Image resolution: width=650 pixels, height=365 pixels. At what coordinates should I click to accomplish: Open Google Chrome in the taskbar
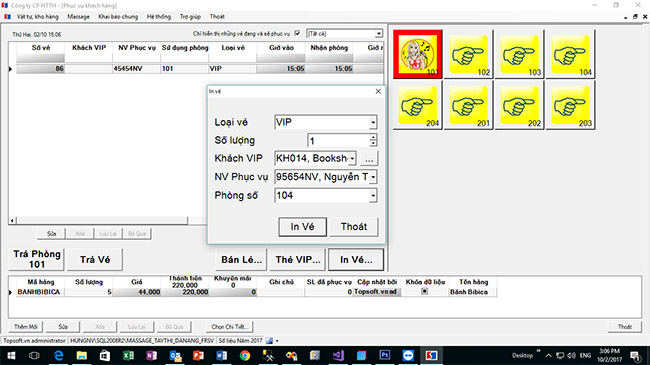pos(245,355)
